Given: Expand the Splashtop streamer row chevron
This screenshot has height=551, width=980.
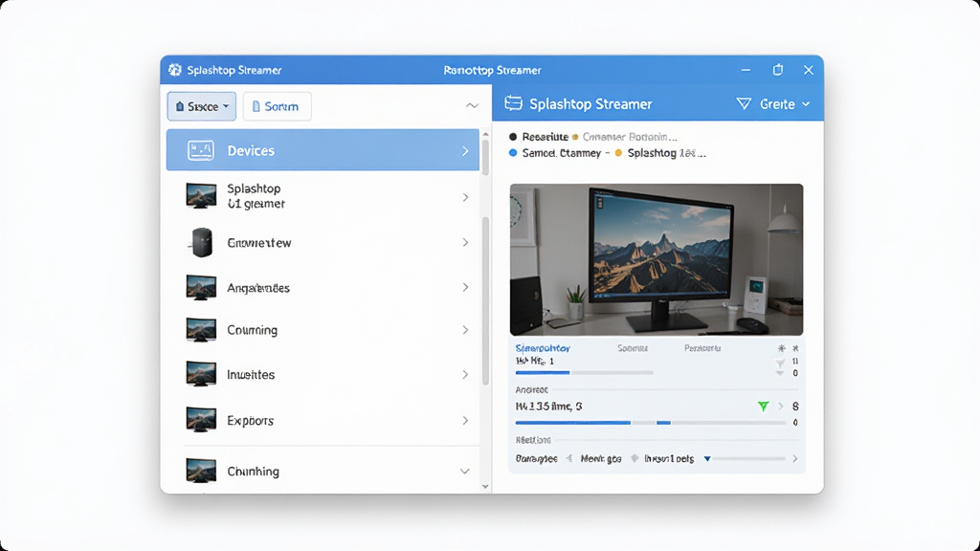Looking at the screenshot, I should point(466,197).
